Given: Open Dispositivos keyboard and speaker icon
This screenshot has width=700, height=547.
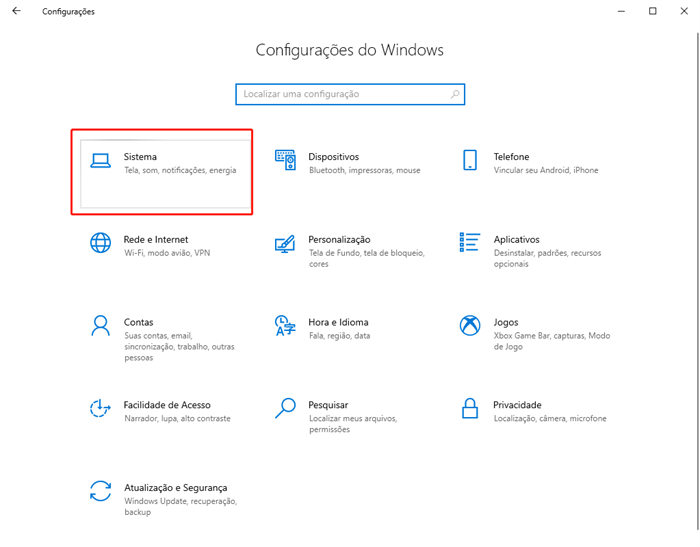Looking at the screenshot, I should [285, 161].
